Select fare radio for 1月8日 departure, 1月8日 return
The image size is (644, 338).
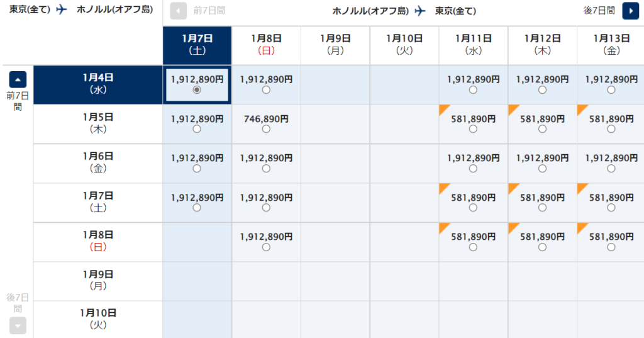[x=266, y=247]
